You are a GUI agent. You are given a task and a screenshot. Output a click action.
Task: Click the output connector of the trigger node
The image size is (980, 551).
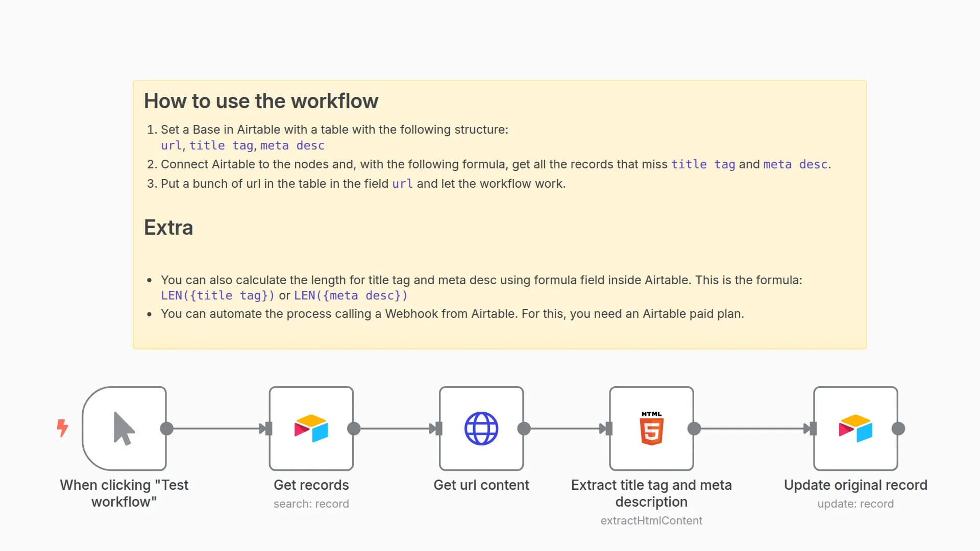click(x=166, y=429)
